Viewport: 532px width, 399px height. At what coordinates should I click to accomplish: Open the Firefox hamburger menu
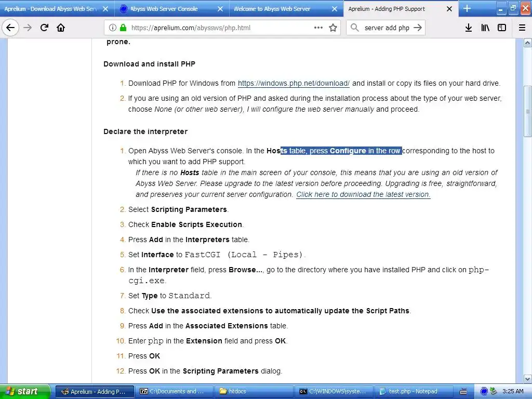click(522, 28)
